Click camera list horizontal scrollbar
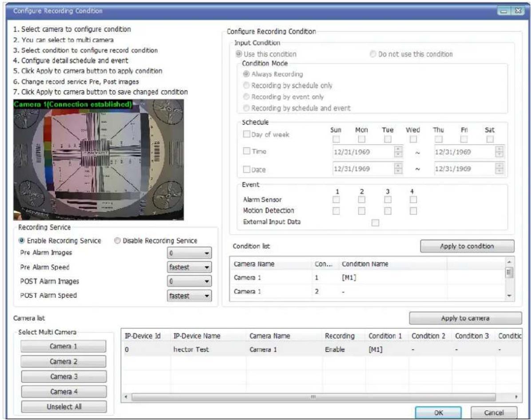531x420 pixels. coord(313,396)
